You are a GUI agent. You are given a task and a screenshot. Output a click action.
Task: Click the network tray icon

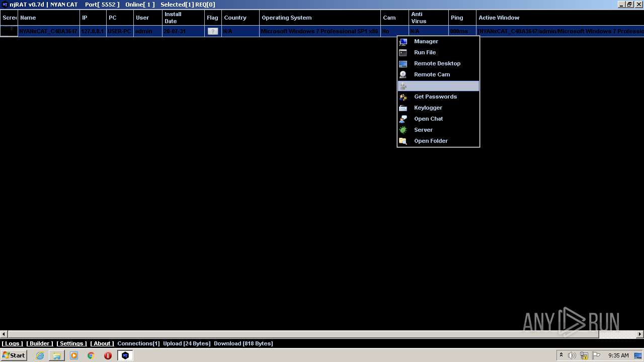584,355
